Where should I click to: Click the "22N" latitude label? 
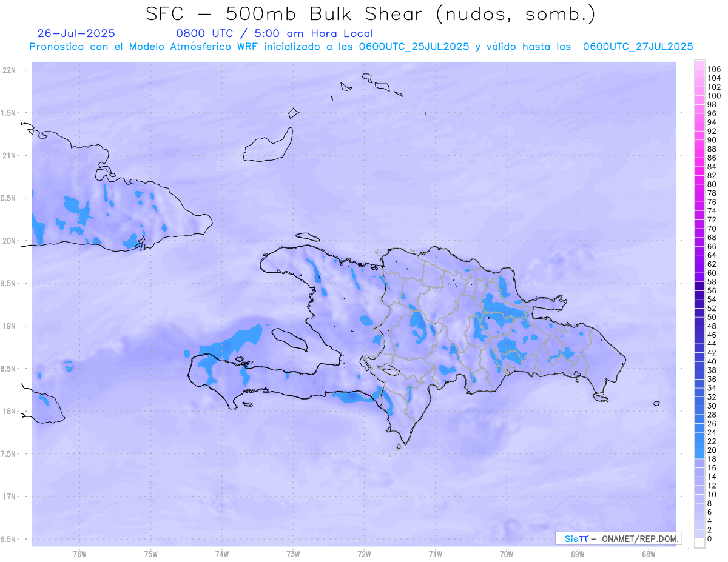point(9,70)
